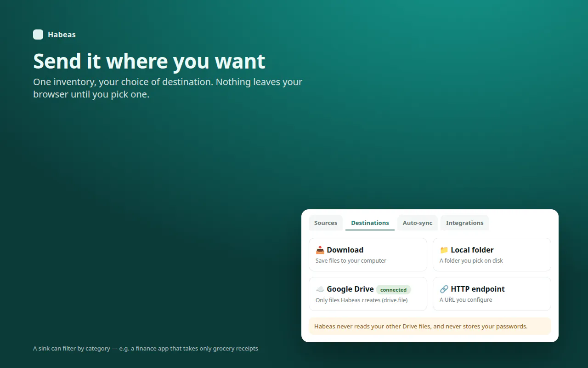Screen dimensions: 588x368
Task: Click the 'Habeas never reads your other Drive files' notice
Action: (430, 326)
